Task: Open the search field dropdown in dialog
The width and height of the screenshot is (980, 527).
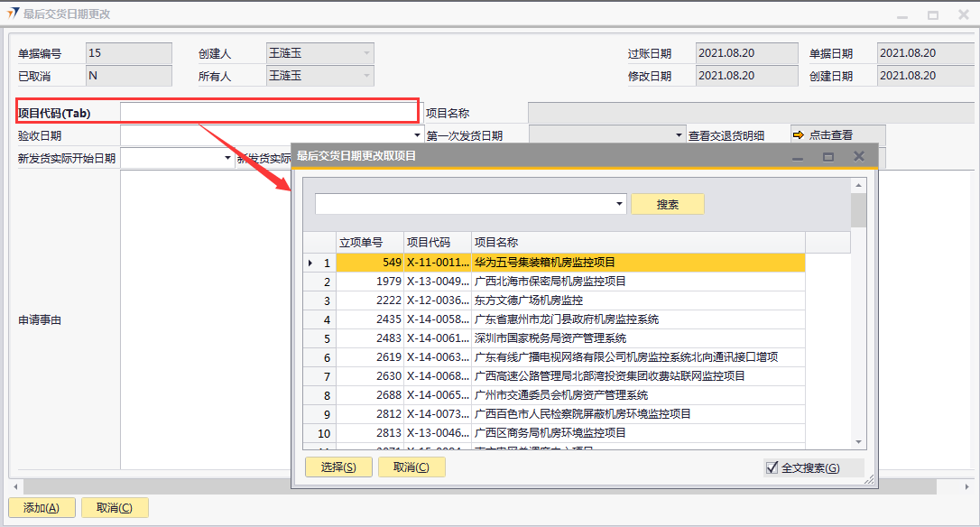Action: point(620,205)
